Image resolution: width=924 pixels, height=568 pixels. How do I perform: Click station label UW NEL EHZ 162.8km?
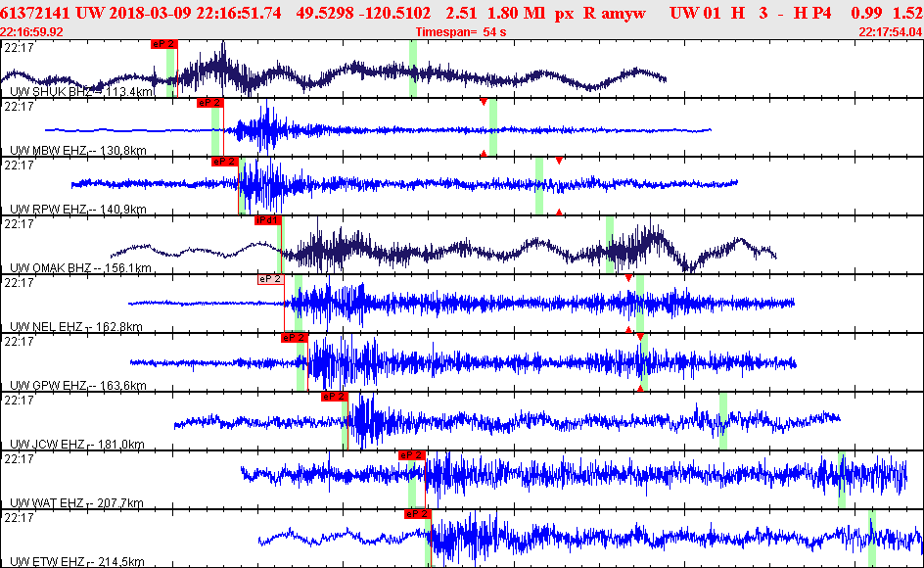tap(76, 327)
